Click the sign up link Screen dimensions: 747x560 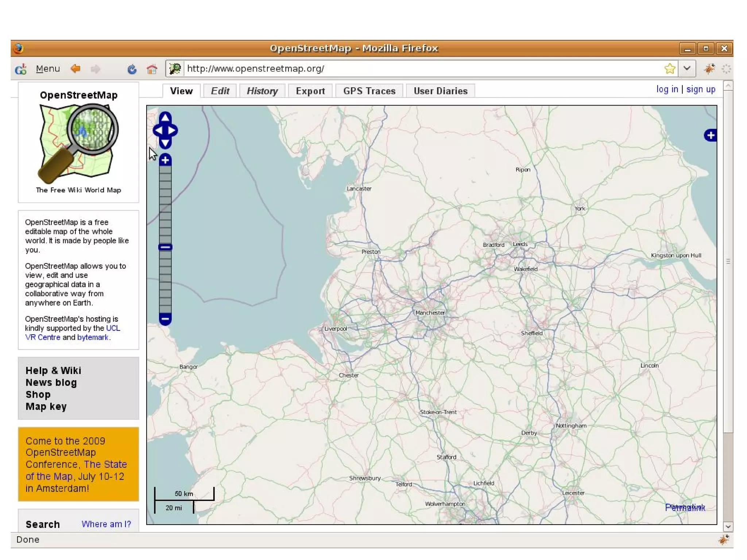point(701,89)
